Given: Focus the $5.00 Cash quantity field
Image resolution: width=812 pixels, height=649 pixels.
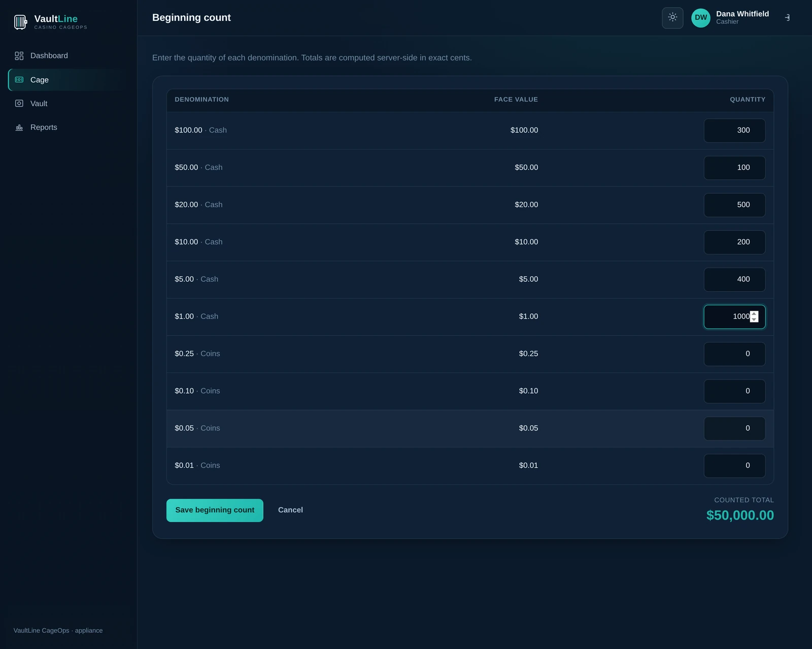Looking at the screenshot, I should 734,279.
